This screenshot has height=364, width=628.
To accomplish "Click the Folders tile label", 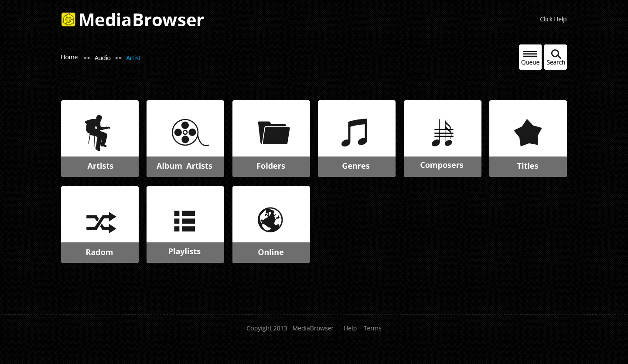I will [271, 166].
